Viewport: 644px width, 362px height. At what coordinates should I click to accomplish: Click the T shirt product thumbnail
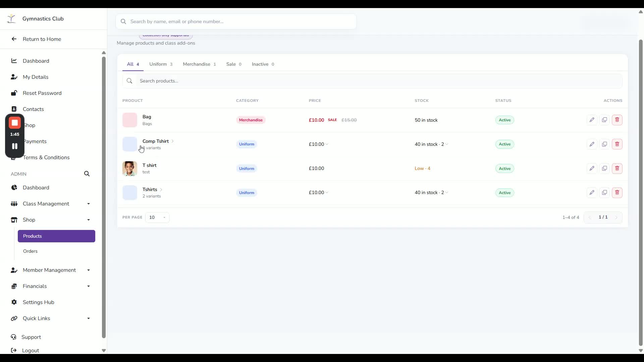(x=130, y=169)
